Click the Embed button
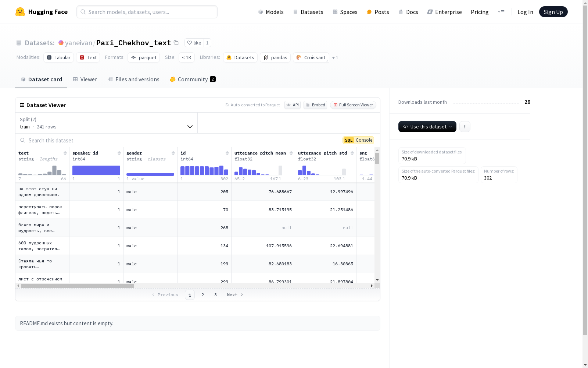This screenshot has width=588, height=368. click(x=315, y=105)
